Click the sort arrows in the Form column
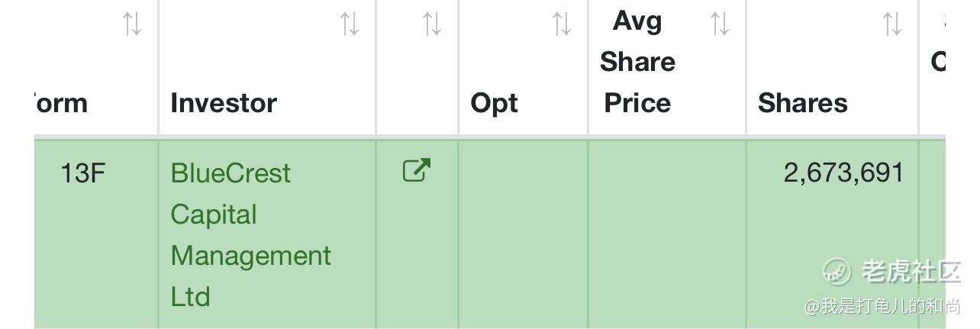Screen dimensions: 980x329 point(133,24)
